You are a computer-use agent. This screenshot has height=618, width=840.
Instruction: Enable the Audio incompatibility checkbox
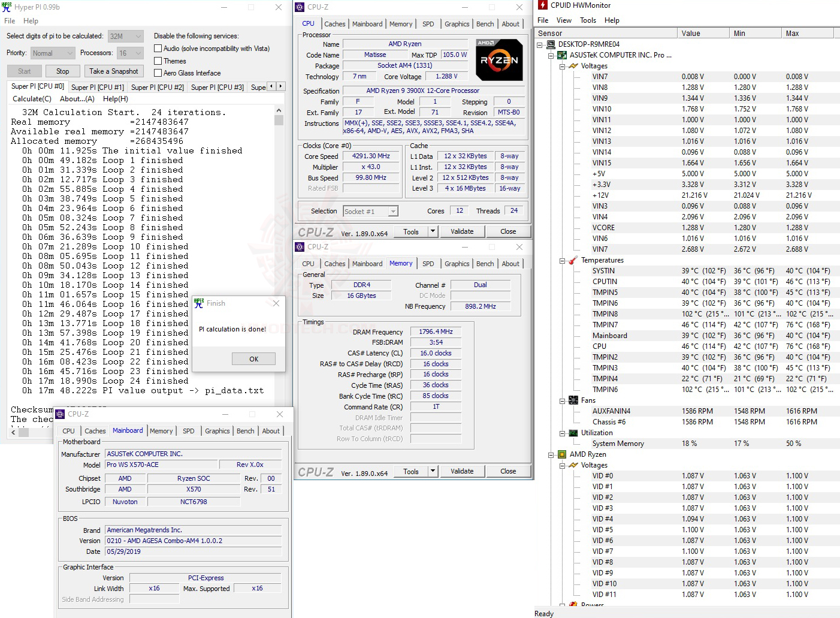157,48
